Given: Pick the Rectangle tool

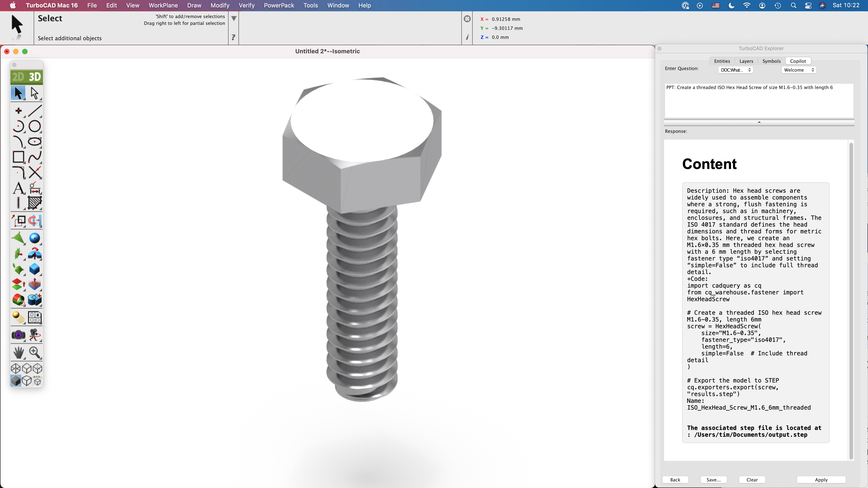Looking at the screenshot, I should coord(19,157).
